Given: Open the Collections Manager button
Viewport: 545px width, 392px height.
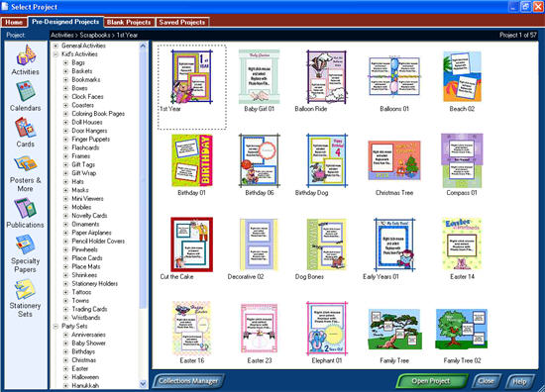Looking at the screenshot, I should click(188, 381).
